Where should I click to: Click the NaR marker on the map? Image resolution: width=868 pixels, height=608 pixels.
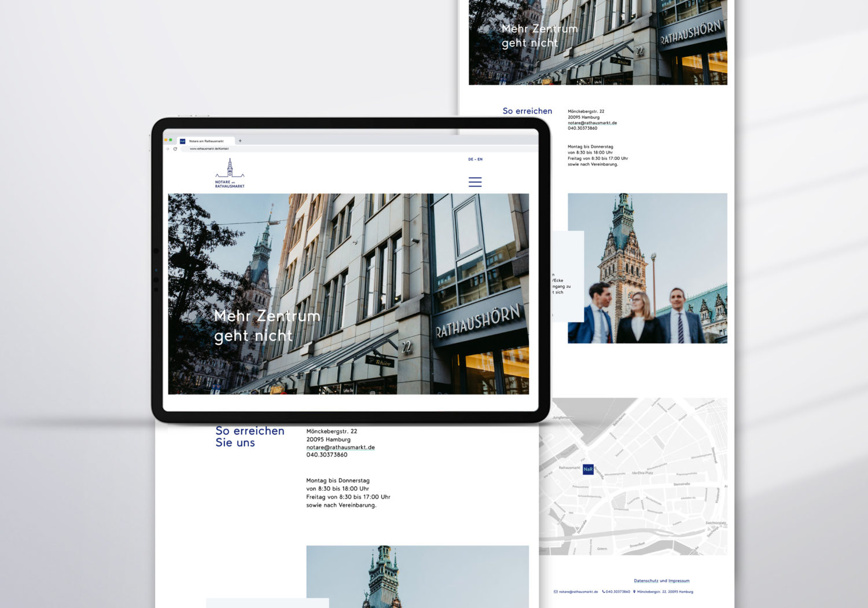588,469
